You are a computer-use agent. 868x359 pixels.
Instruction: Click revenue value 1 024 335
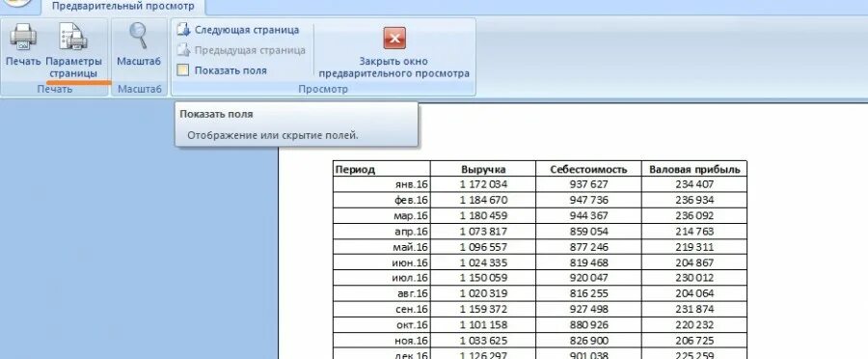click(483, 262)
